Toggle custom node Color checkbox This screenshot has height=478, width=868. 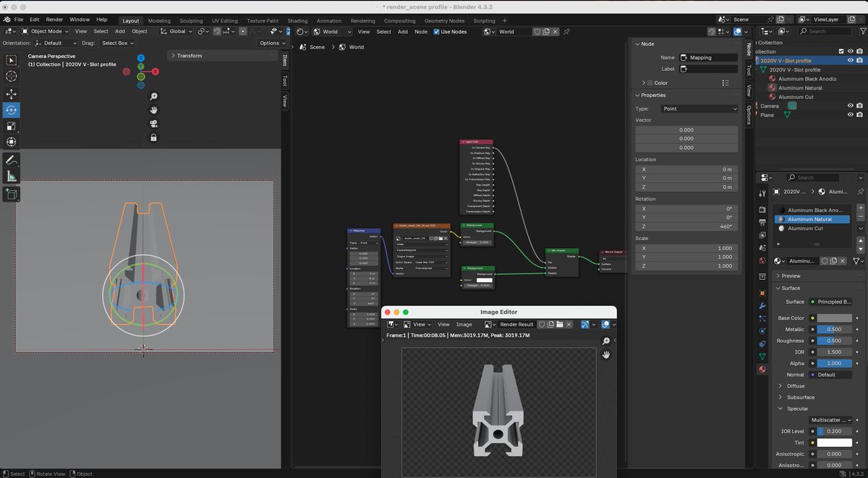pyautogui.click(x=650, y=83)
